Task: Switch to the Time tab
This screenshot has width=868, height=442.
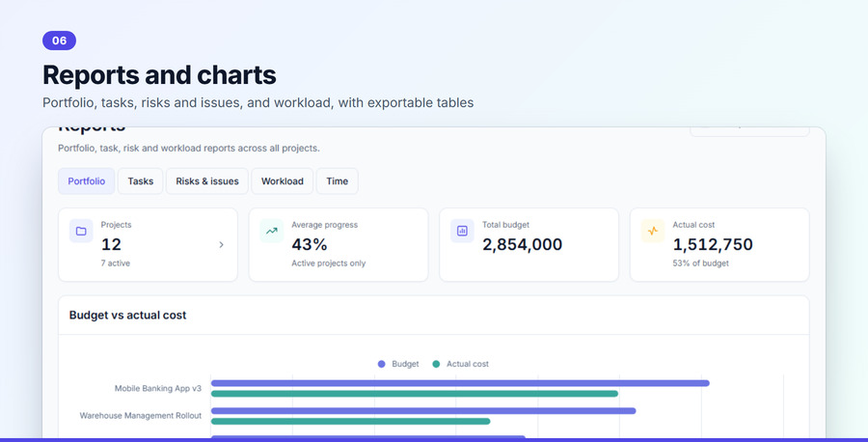Action: click(338, 181)
